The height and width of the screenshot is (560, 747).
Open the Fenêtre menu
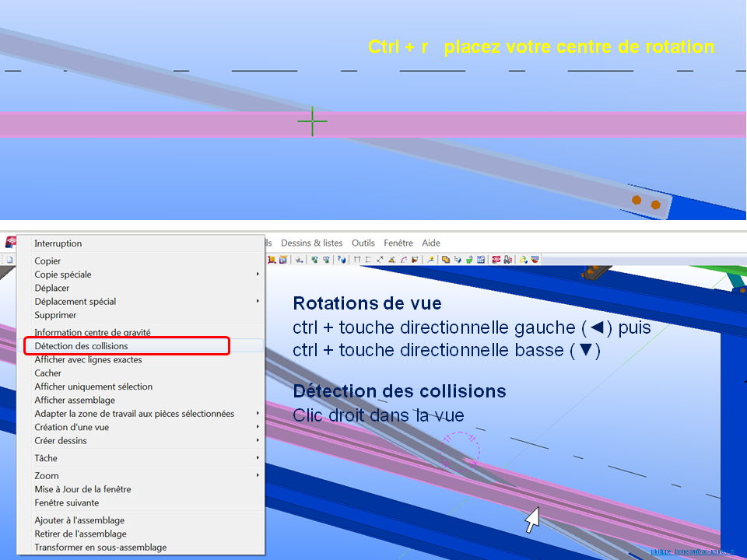click(398, 243)
